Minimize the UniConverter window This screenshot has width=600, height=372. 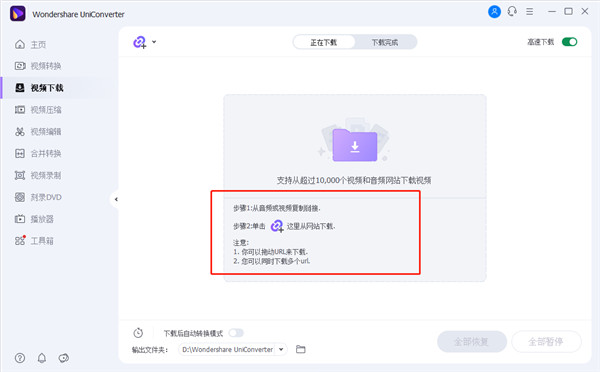[552, 11]
